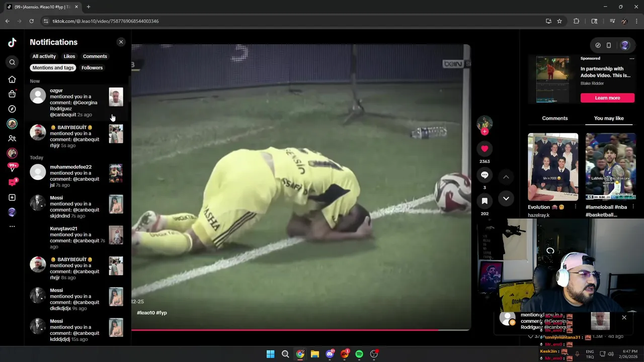Switch to the You may like tab
Viewport: 644px width, 362px height.
[609, 118]
